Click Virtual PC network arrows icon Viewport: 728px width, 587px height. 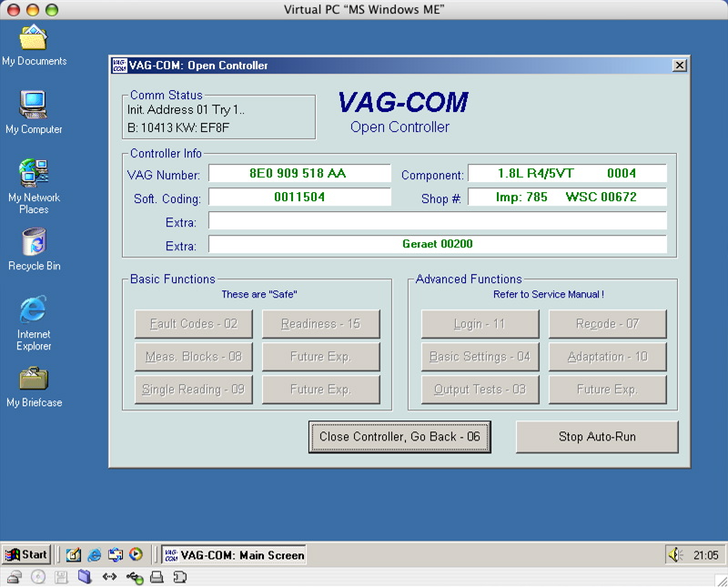point(109,577)
